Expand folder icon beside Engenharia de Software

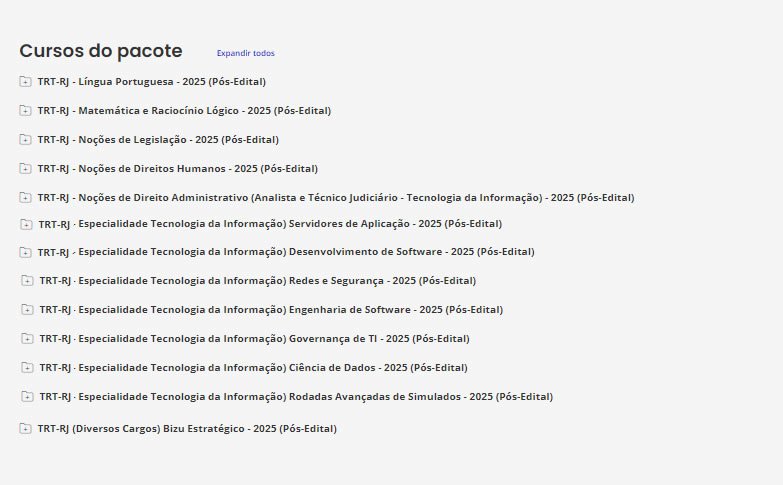point(27,310)
